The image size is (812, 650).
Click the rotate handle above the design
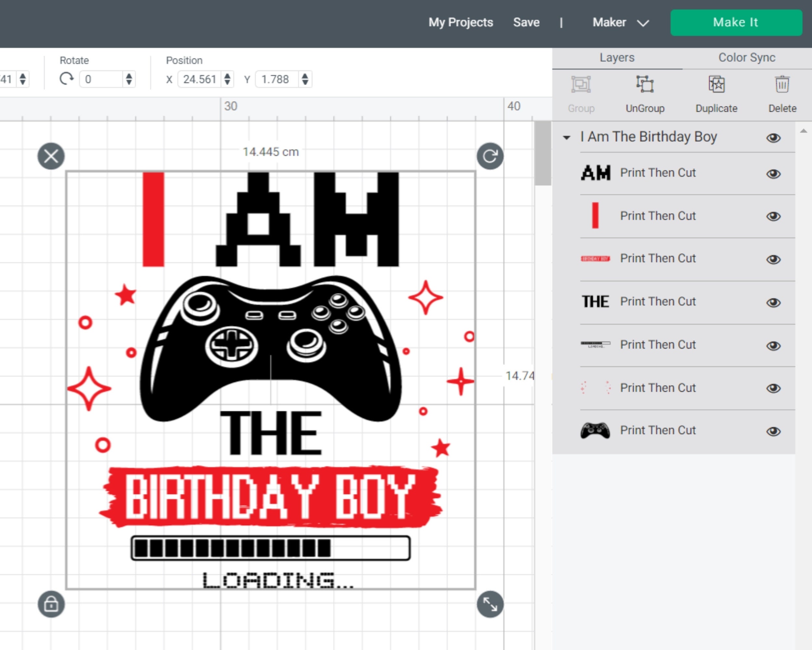[489, 155]
